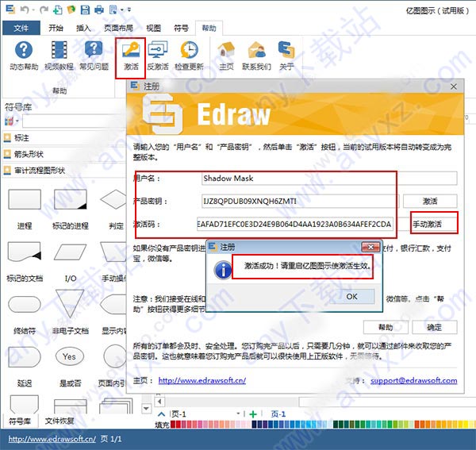
Task: Select the 帮助 ribbon tab
Action: [209, 29]
